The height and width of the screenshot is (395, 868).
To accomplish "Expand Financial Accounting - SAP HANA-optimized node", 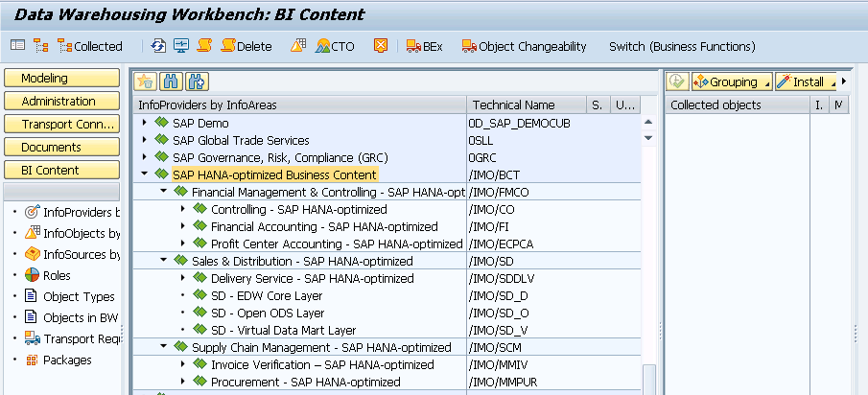I will [x=182, y=226].
